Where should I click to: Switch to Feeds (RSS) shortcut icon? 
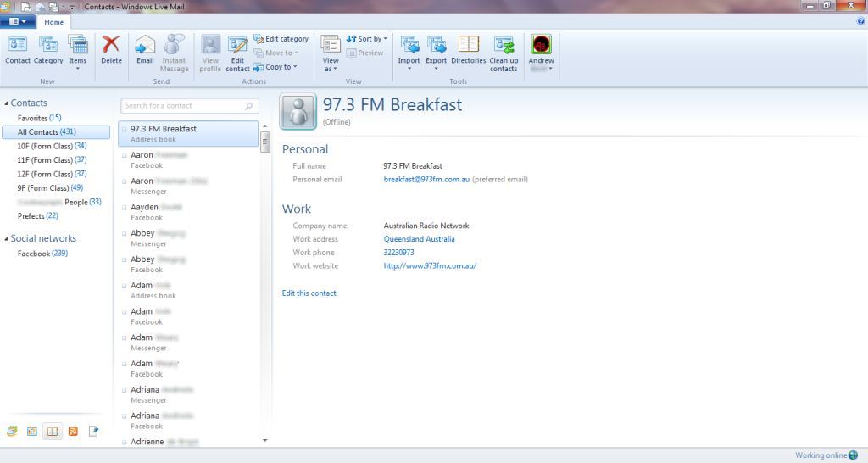click(73, 431)
